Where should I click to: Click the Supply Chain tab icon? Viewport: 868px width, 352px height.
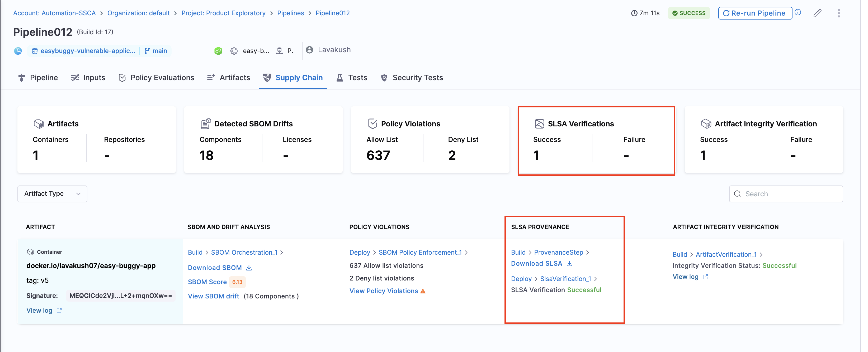pyautogui.click(x=267, y=78)
